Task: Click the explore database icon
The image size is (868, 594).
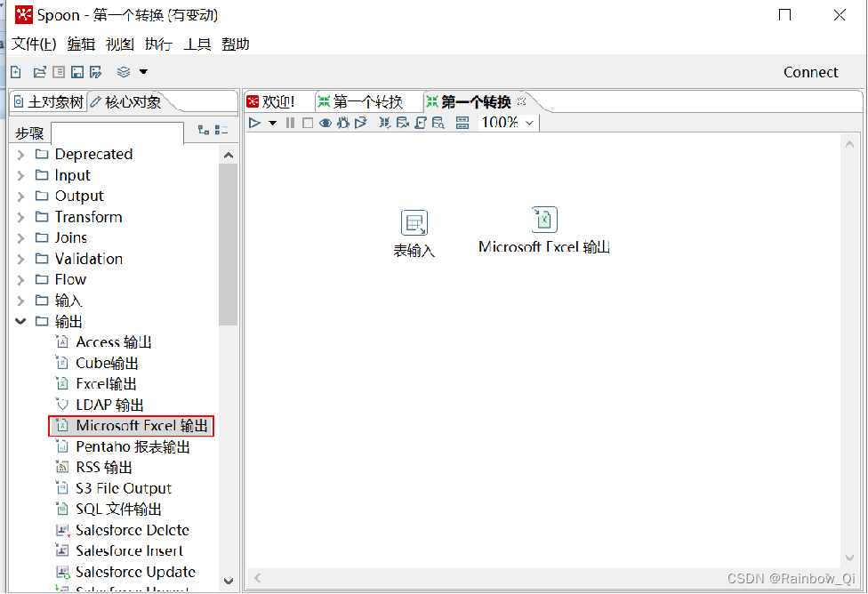Action: [438, 123]
